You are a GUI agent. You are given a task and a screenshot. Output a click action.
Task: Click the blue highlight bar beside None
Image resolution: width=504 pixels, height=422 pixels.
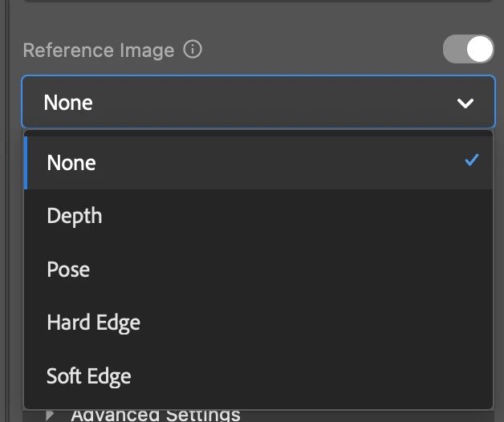coord(26,163)
